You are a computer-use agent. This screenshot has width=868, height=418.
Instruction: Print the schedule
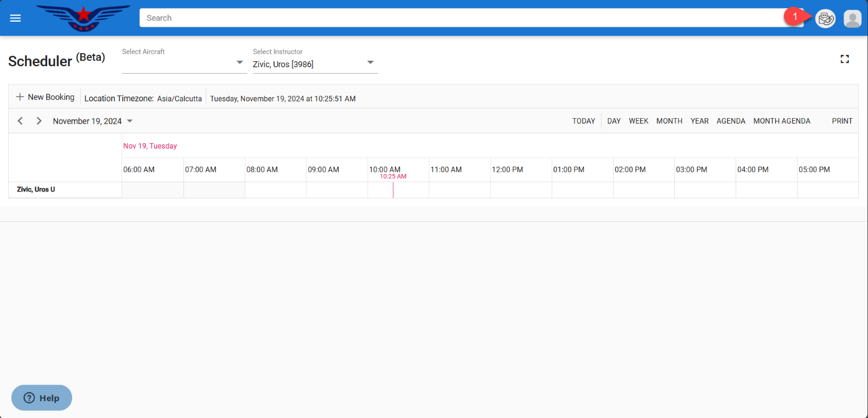(842, 121)
